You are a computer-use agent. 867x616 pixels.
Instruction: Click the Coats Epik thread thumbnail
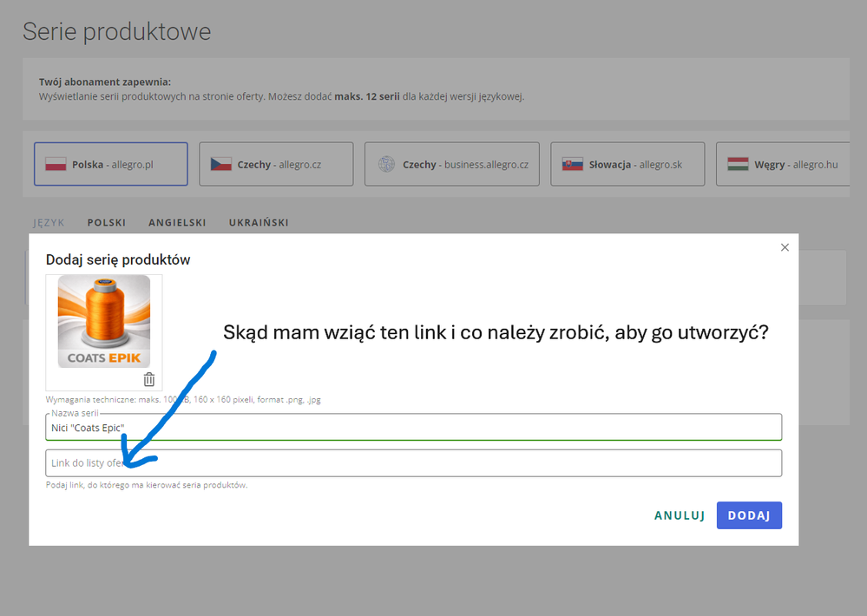click(104, 321)
